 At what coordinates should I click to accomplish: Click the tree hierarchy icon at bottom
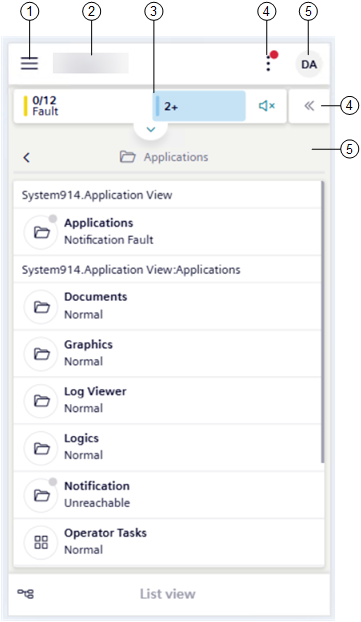26,593
